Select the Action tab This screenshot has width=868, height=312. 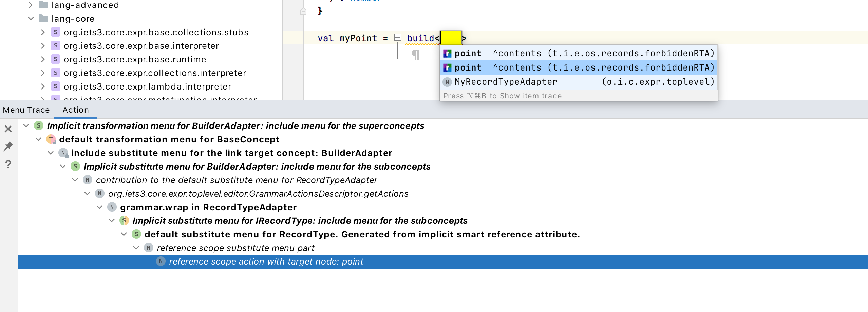[75, 110]
